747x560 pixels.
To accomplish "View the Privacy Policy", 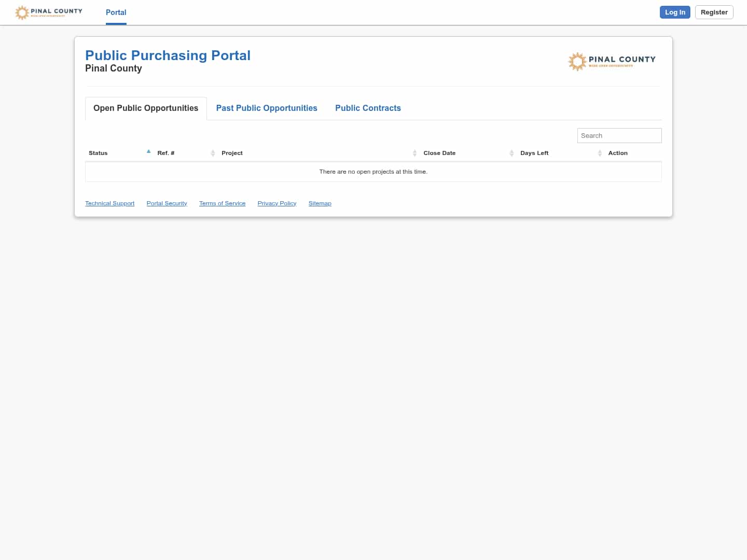I will coord(276,203).
